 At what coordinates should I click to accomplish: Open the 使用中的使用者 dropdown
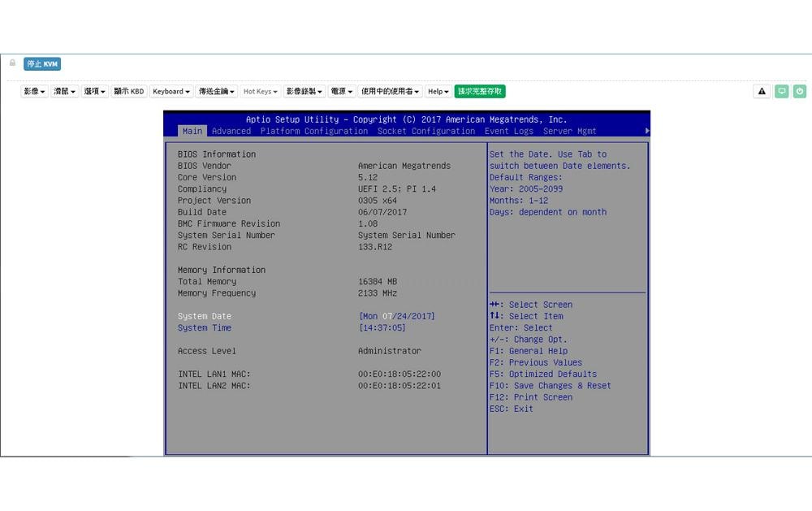pos(390,91)
